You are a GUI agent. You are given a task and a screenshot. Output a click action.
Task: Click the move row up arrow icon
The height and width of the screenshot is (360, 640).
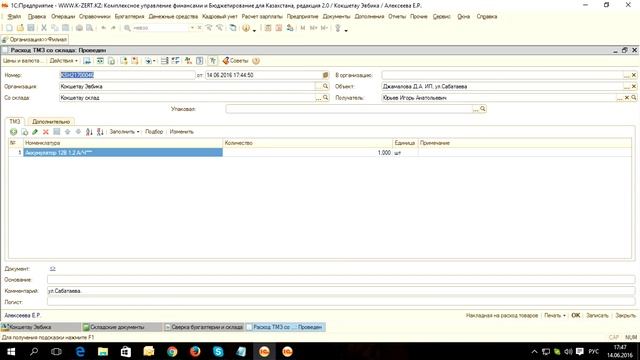point(67,132)
